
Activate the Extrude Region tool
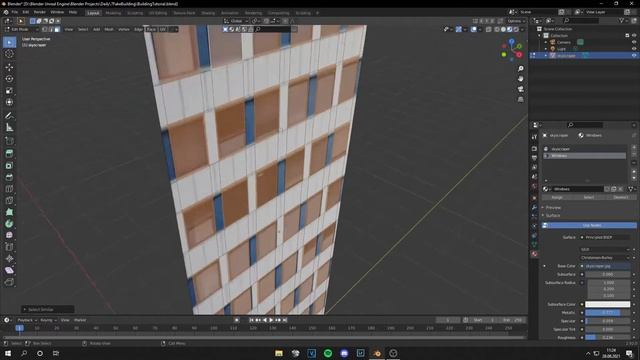(9, 154)
